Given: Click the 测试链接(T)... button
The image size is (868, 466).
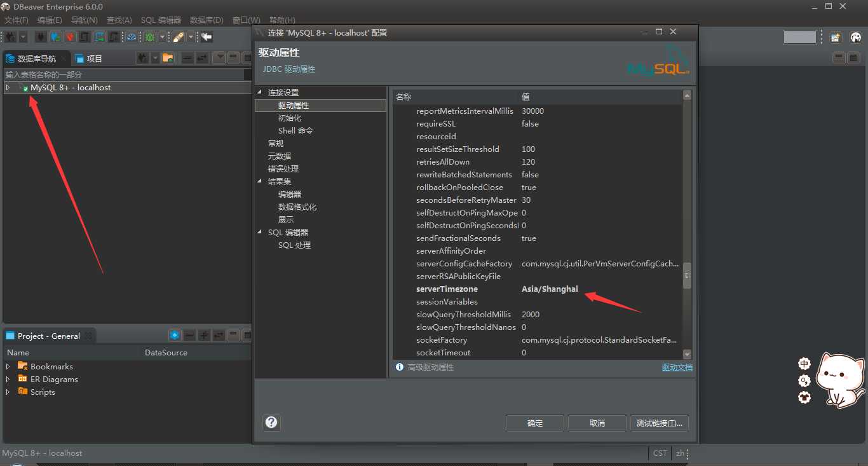Looking at the screenshot, I should [x=660, y=423].
